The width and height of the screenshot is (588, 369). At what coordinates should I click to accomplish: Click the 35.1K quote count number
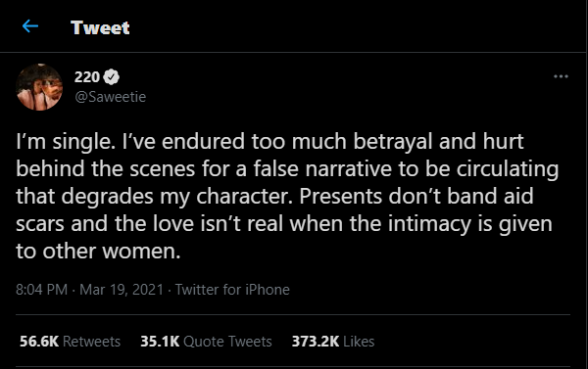tap(160, 342)
